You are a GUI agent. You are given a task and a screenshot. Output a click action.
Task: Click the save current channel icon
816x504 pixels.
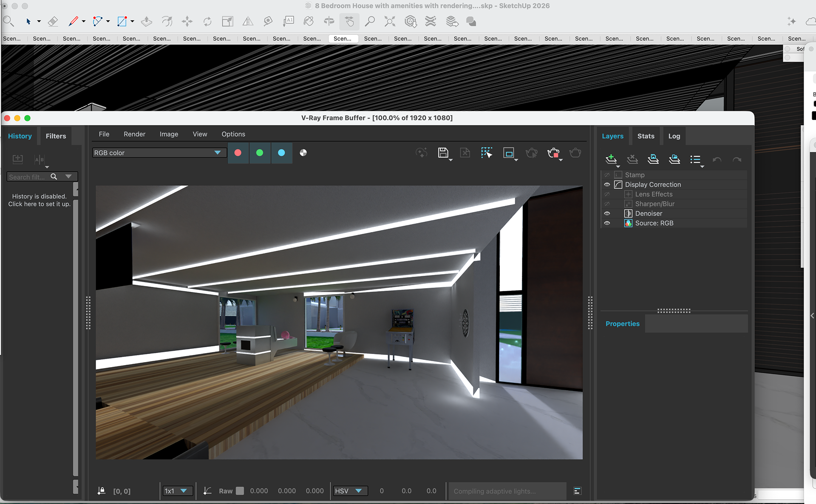click(442, 153)
